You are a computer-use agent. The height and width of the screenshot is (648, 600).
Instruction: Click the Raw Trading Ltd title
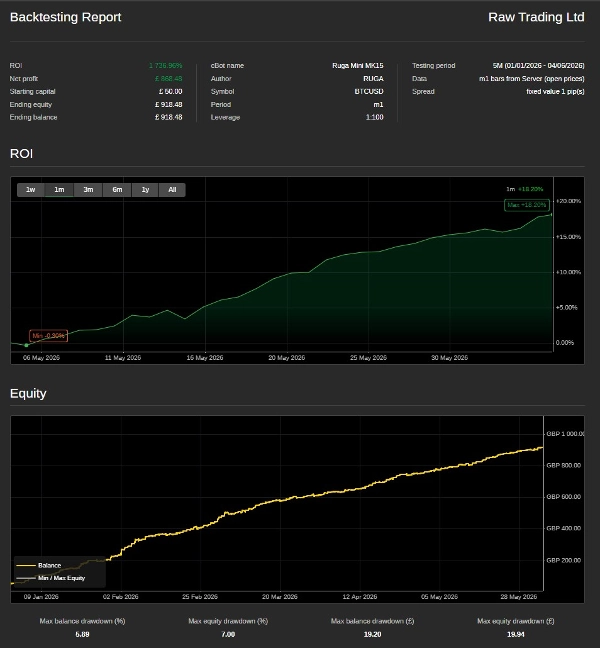(x=536, y=17)
